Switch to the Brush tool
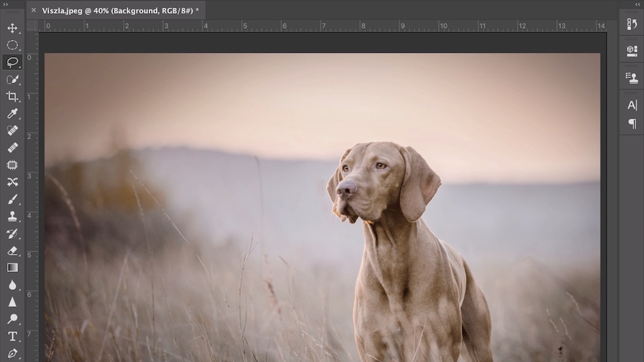This screenshot has width=644, height=362. tap(12, 199)
